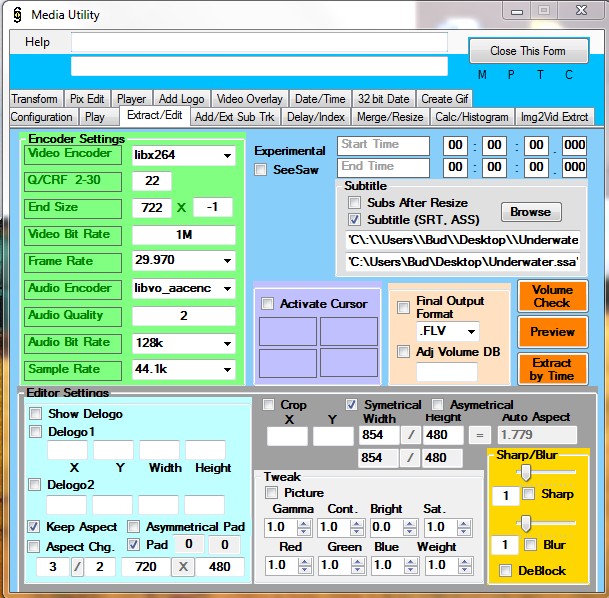The image size is (609, 598).
Task: Click the Underwater.ssa subtitle path field
Action: click(x=462, y=262)
